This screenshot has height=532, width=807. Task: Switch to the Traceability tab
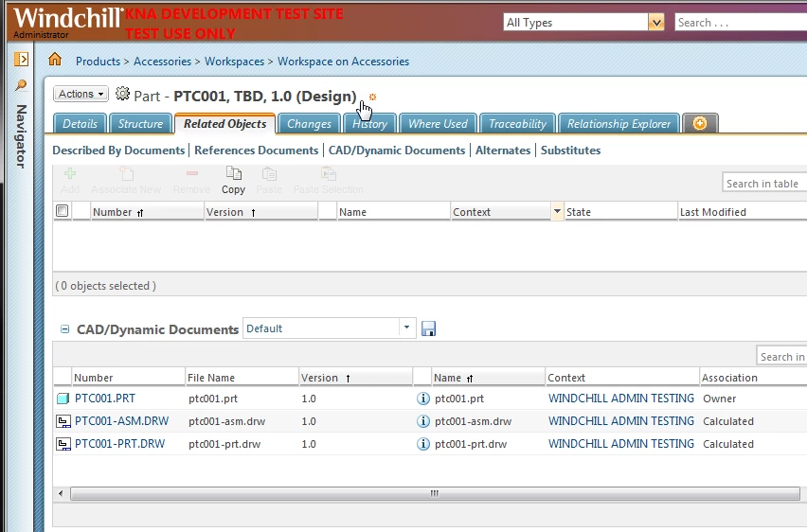pos(518,123)
